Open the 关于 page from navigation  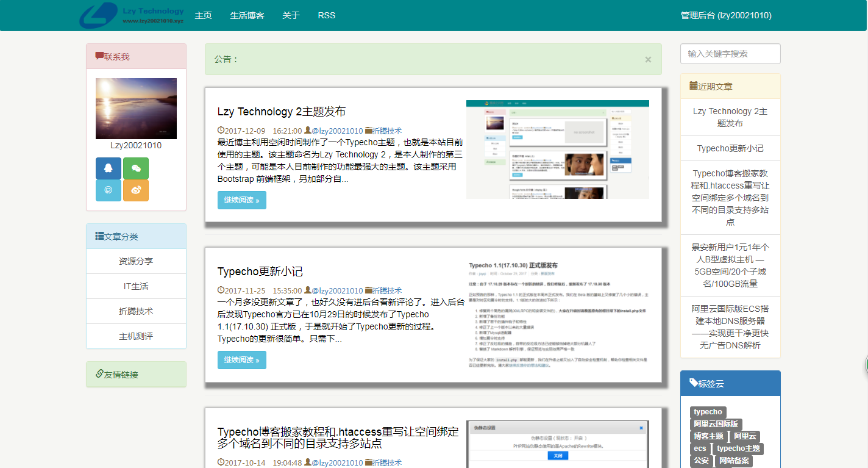tap(291, 15)
